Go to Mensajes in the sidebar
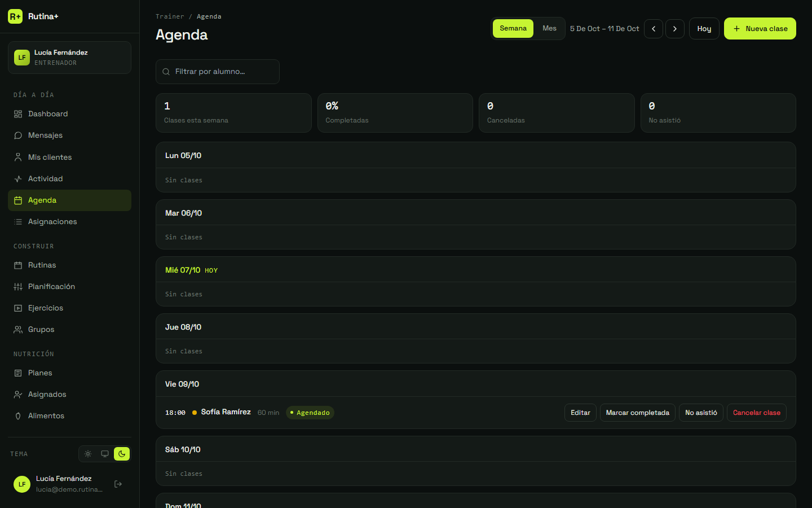This screenshot has width=812, height=508. point(69,135)
